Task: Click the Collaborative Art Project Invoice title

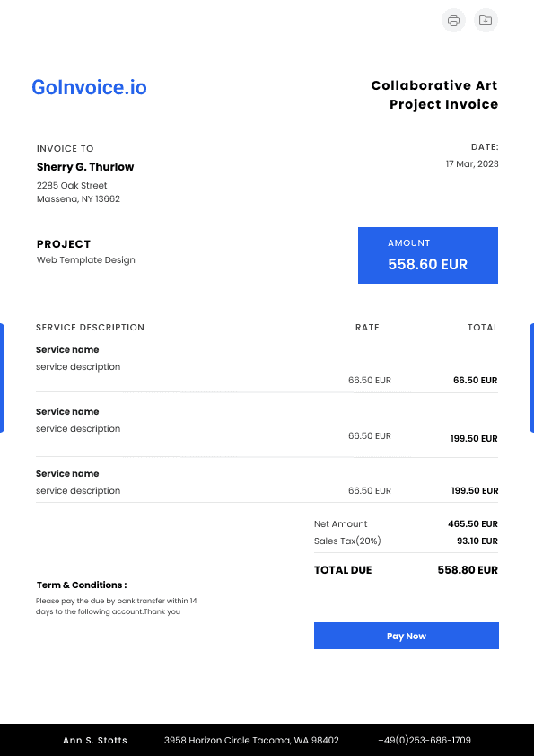Action: (x=434, y=94)
